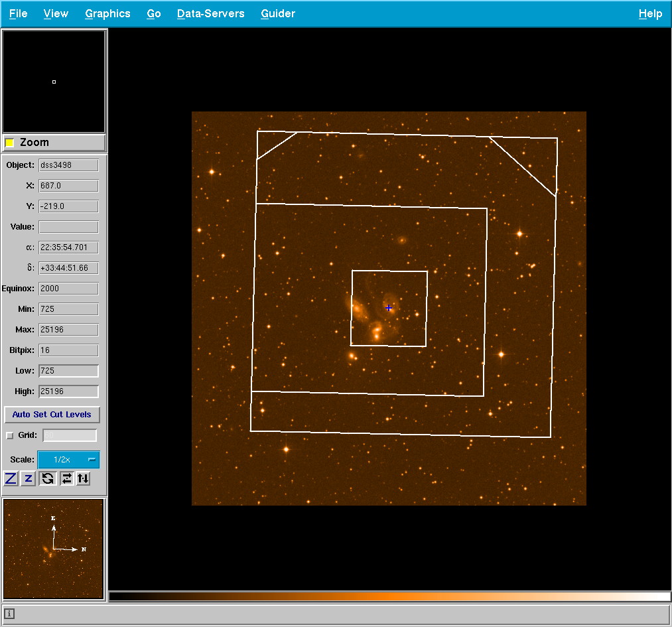Click the right ascension field 22:35:54.701

coord(68,247)
